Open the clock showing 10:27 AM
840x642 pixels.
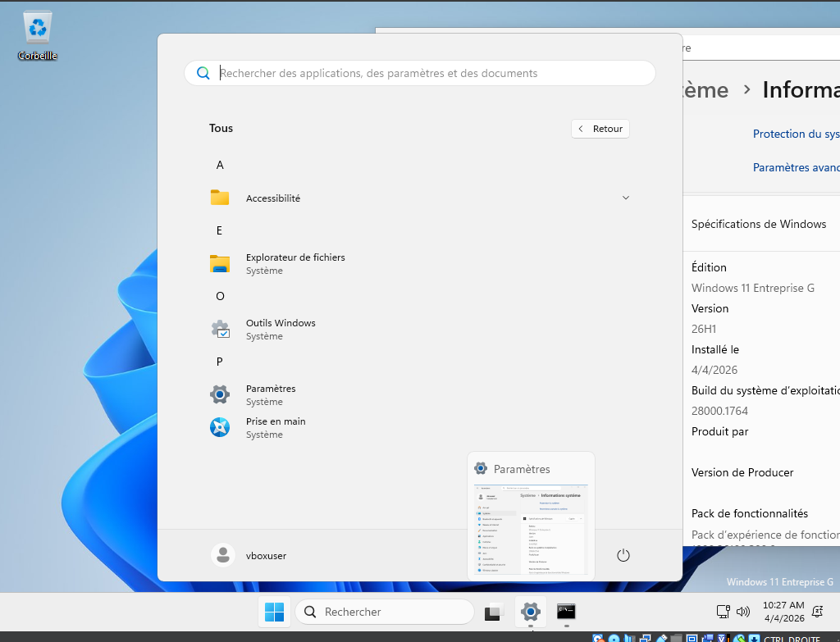click(783, 612)
